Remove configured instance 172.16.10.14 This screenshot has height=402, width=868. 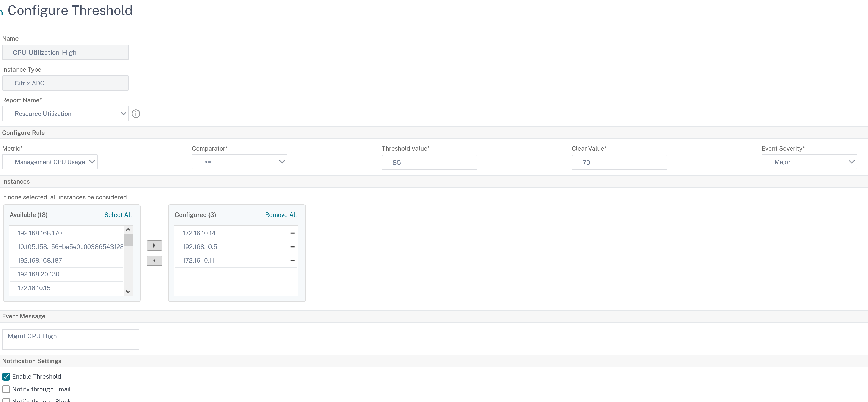click(292, 233)
